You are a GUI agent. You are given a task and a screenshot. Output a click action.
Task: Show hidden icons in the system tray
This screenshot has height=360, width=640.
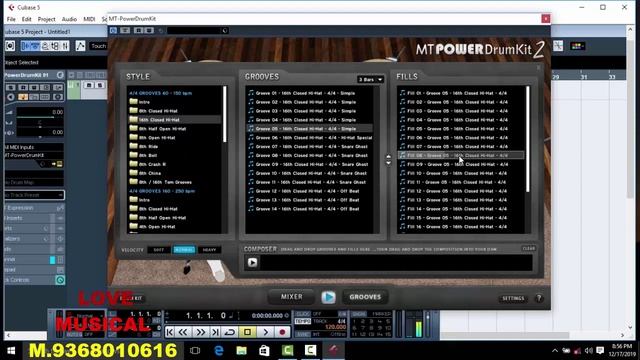tap(554, 351)
